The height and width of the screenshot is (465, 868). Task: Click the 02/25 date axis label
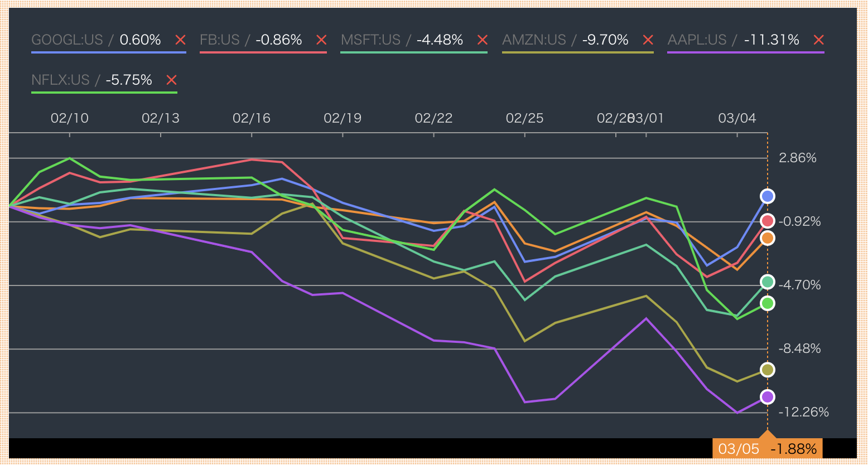524,118
